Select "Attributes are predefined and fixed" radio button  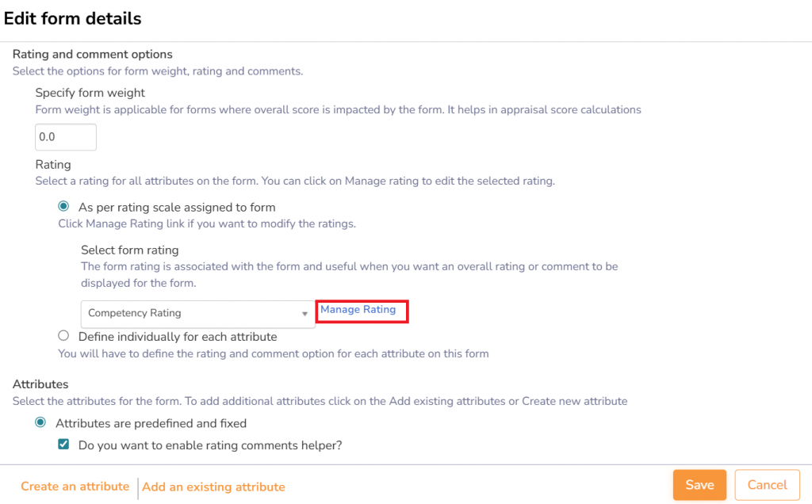coord(40,423)
